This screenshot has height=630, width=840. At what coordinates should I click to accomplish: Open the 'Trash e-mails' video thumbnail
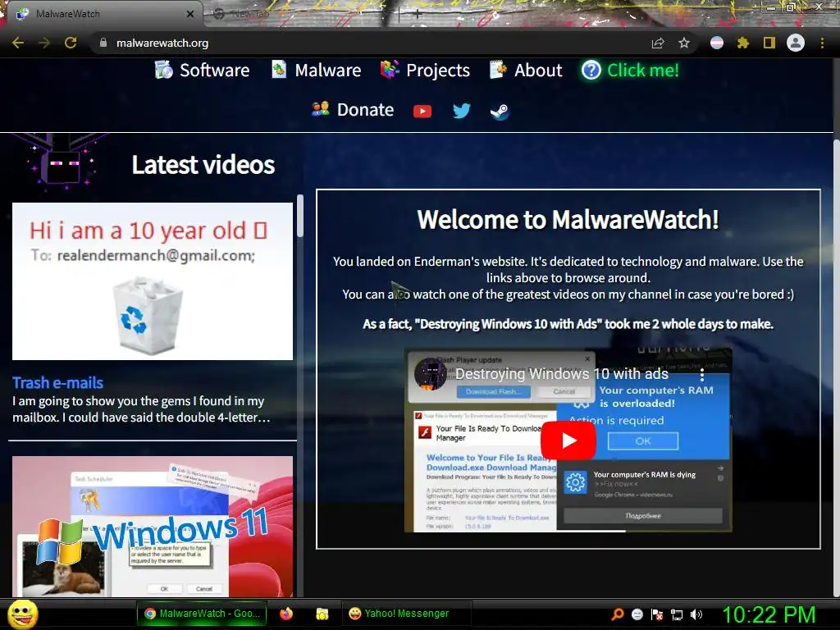pyautogui.click(x=153, y=281)
